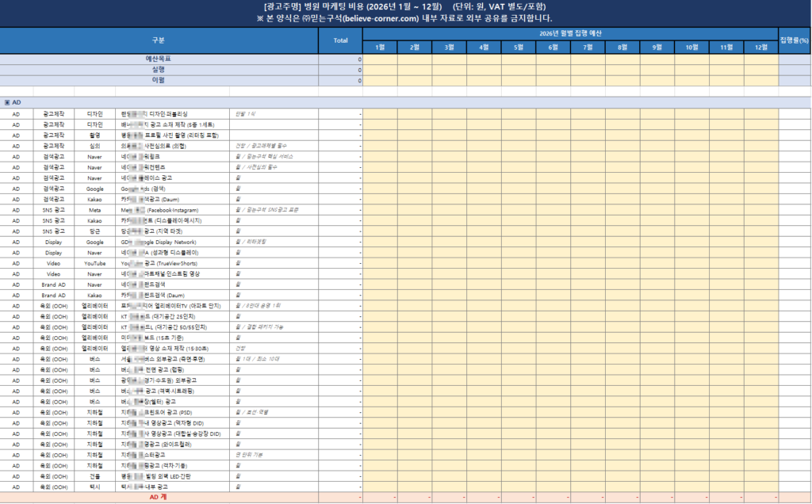This screenshot has height=504, width=812.
Task: Select the 촬영 category cell
Action: [x=95, y=136]
